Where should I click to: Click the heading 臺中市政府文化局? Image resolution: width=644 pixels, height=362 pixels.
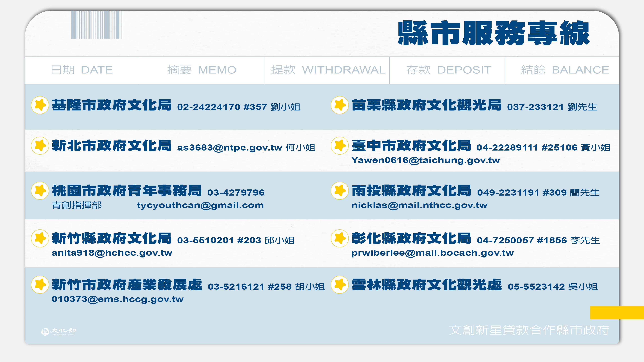point(411,146)
